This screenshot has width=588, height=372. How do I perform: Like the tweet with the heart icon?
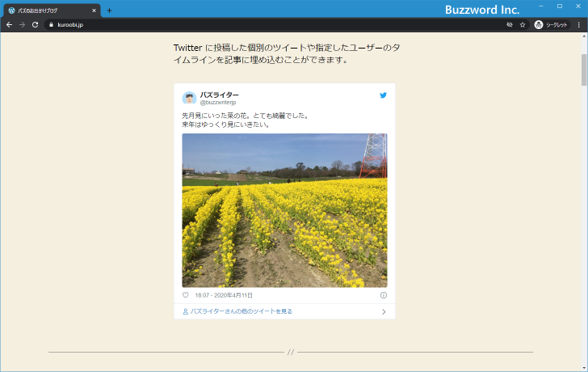point(185,295)
